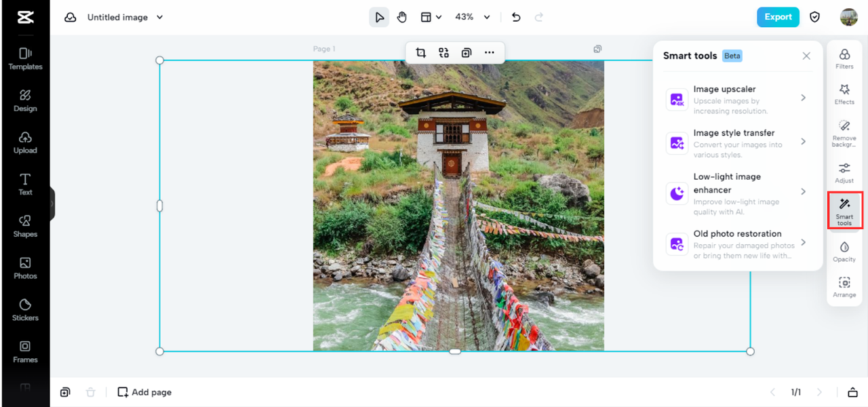Open the Adjust panel
The width and height of the screenshot is (868, 407).
pos(844,173)
